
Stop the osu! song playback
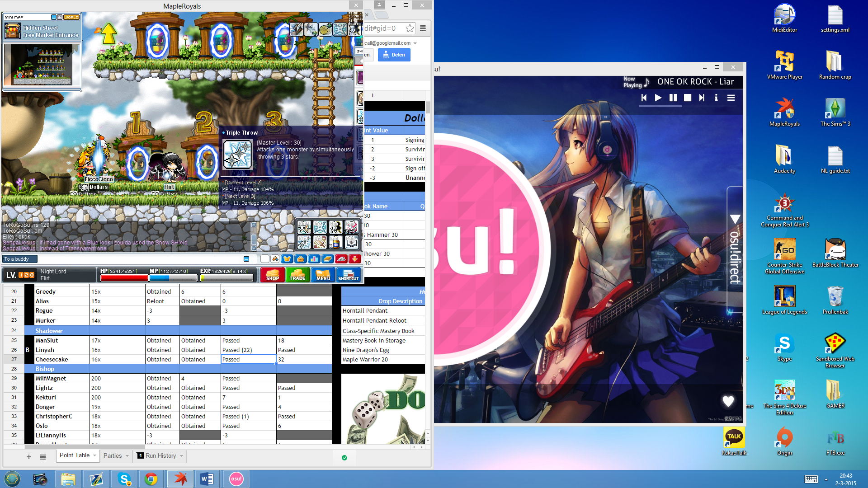(x=688, y=98)
